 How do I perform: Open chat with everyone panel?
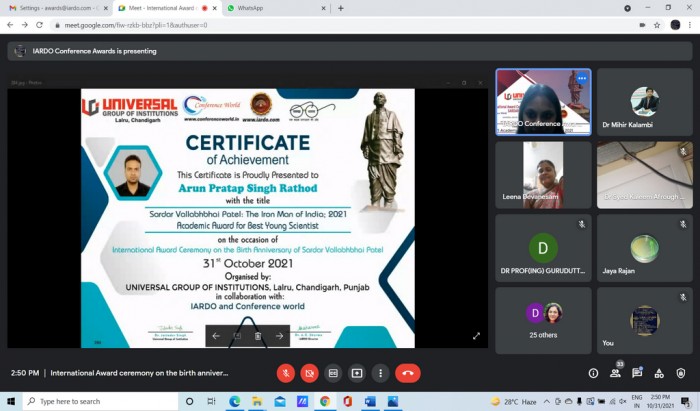(637, 373)
